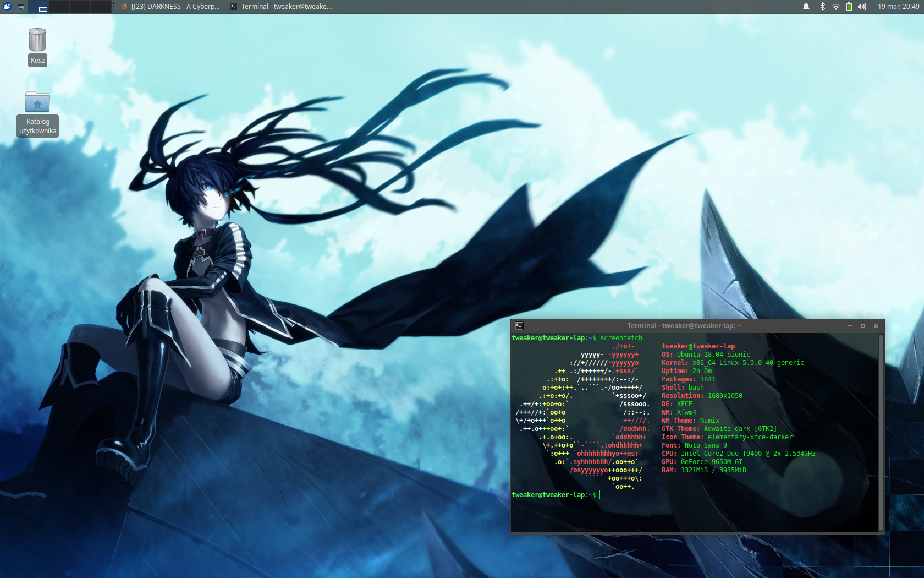
Task: Click the 'Packages: 1841' line
Action: [689, 379]
